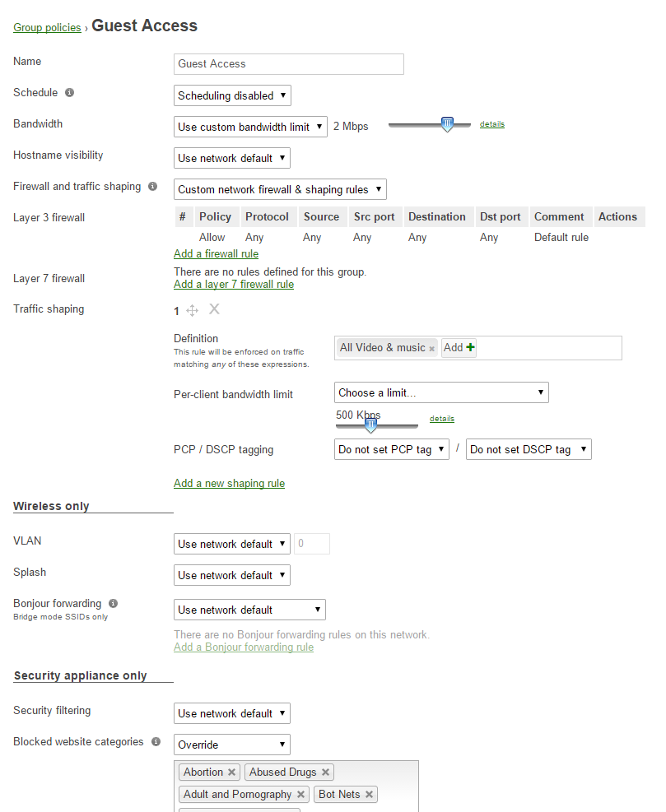
Task: Remove the Bot Nets blocked category
Action: (370, 795)
